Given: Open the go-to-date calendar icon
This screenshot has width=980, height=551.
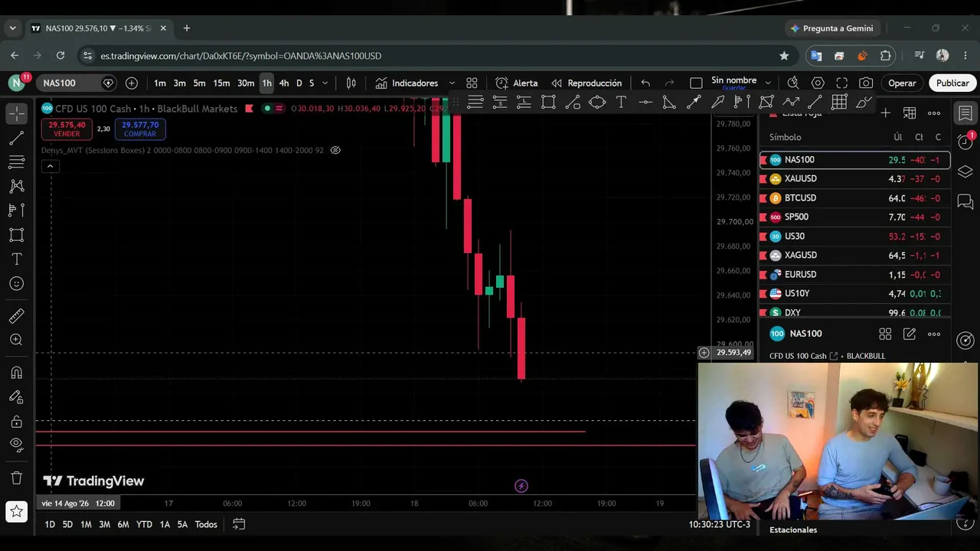Looking at the screenshot, I should coord(239,524).
